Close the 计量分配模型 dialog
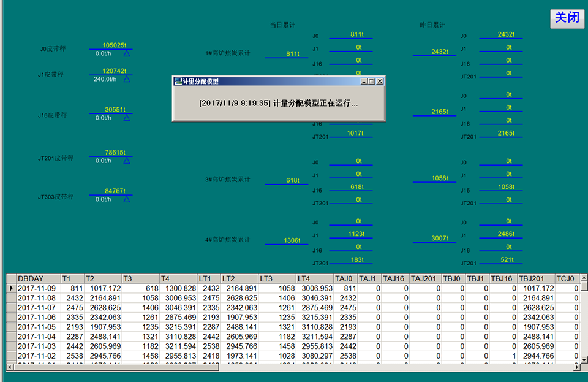 pos(380,81)
